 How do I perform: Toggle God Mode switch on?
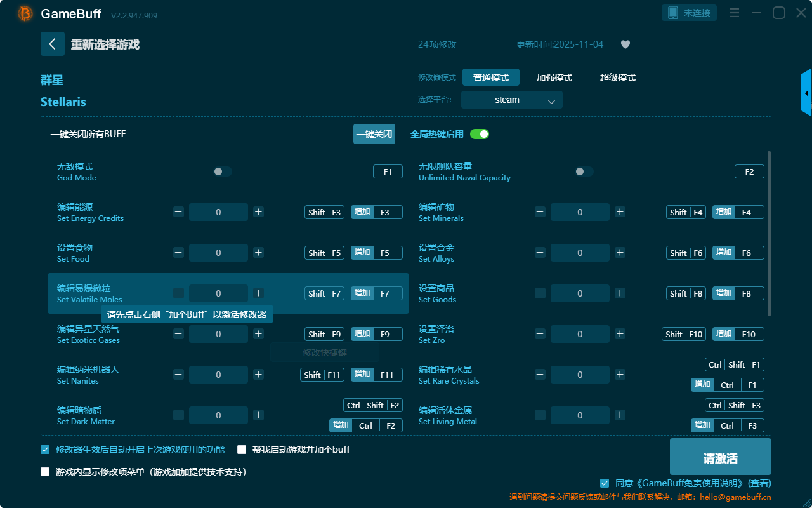click(223, 171)
